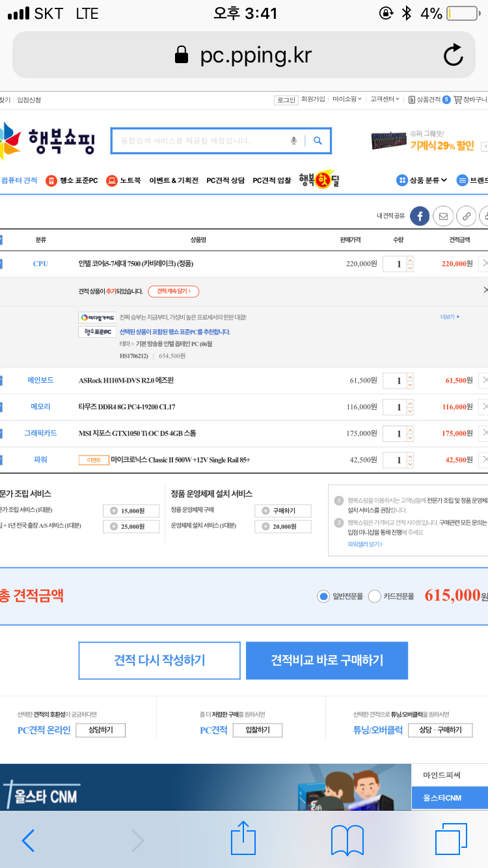Viewport: 488px width, 868px height.
Task: Toggle the 메모리 row checkbox
Action: click(1, 407)
